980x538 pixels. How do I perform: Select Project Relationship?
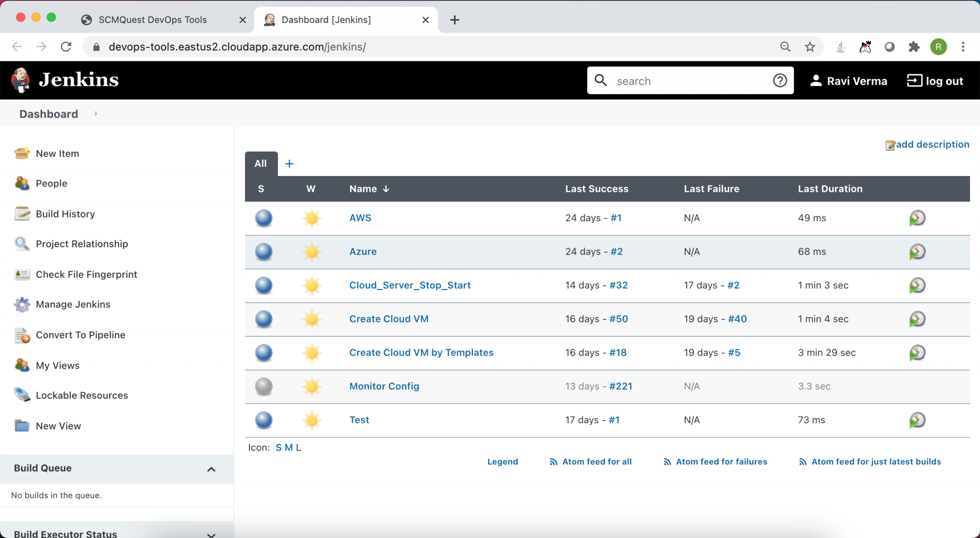click(x=82, y=243)
